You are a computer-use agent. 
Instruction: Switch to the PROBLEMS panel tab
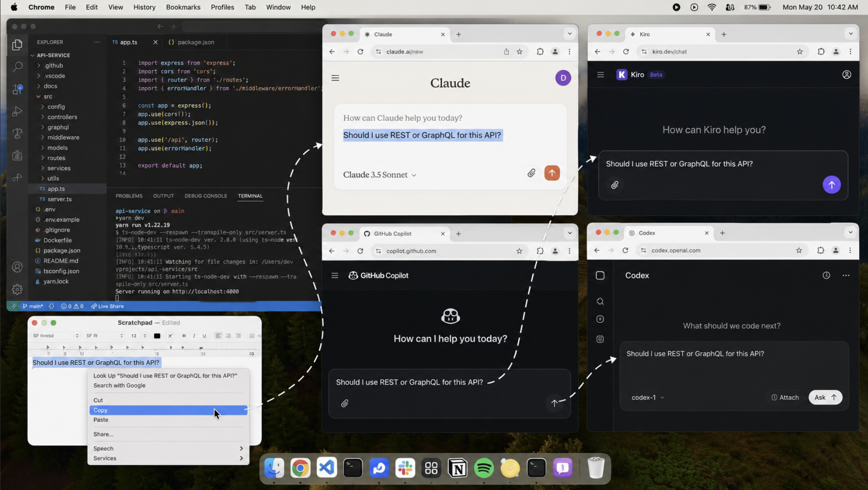coord(129,196)
